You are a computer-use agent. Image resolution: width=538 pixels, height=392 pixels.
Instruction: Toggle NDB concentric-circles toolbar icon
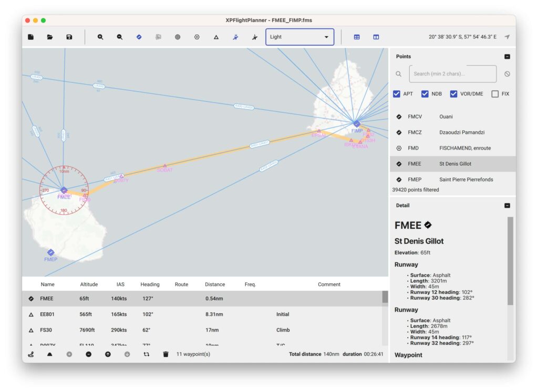click(178, 37)
